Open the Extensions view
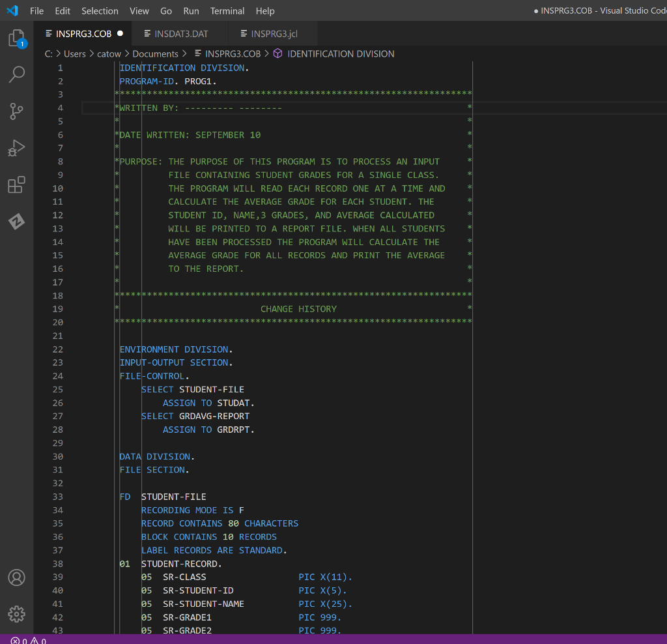 (17, 185)
